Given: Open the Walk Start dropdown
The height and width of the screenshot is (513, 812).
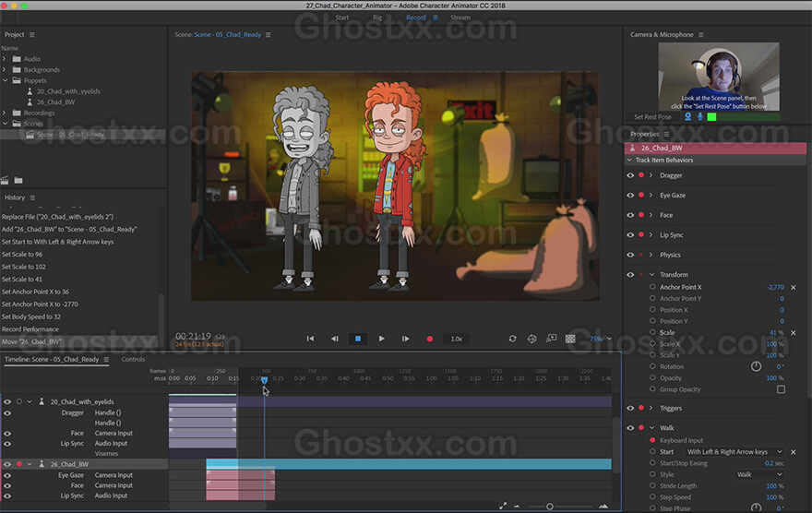Looking at the screenshot, I should [734, 452].
